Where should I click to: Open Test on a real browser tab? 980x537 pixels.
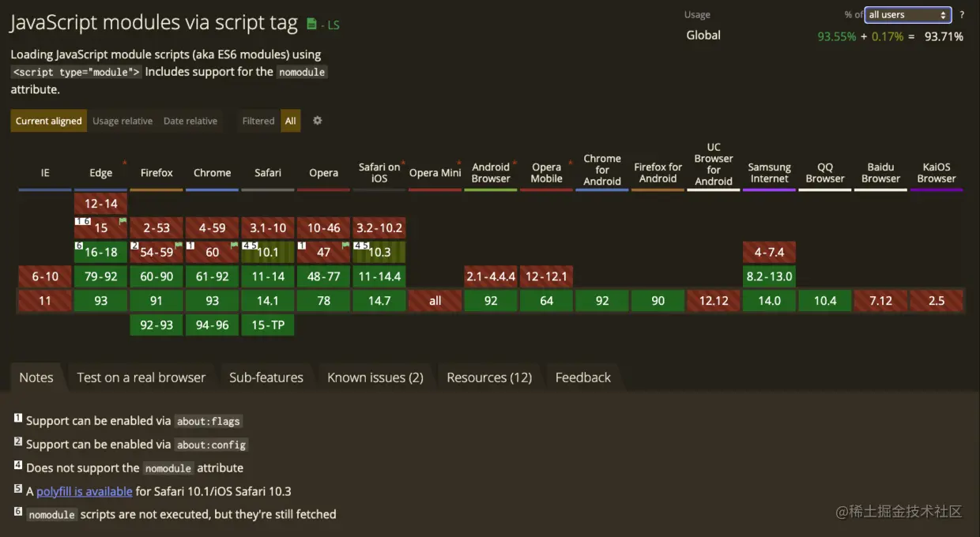[141, 377]
